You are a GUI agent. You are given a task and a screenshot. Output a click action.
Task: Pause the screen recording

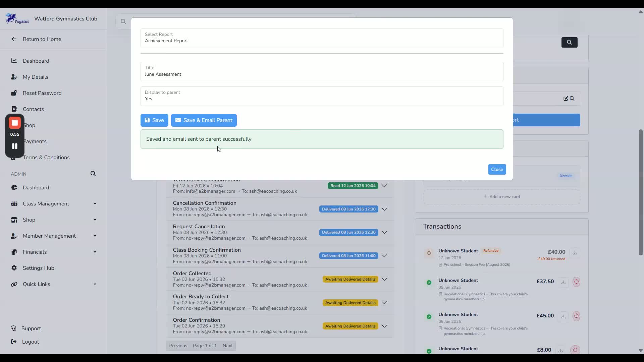tap(14, 146)
